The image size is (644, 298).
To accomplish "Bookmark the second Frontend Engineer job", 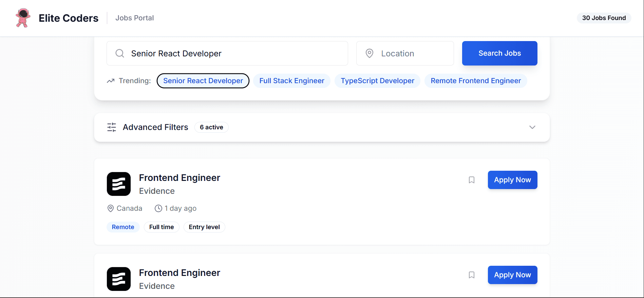I will (472, 275).
